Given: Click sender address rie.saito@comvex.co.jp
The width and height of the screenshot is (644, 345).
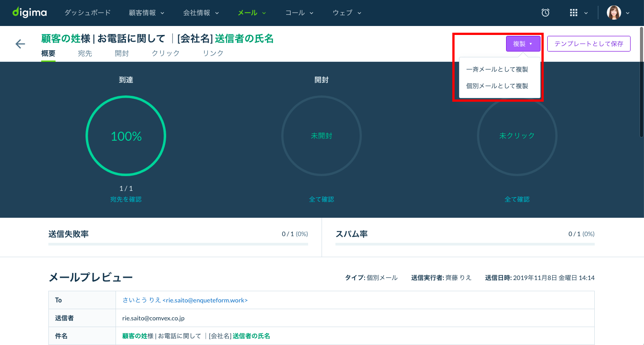Looking at the screenshot, I should 154,318.
